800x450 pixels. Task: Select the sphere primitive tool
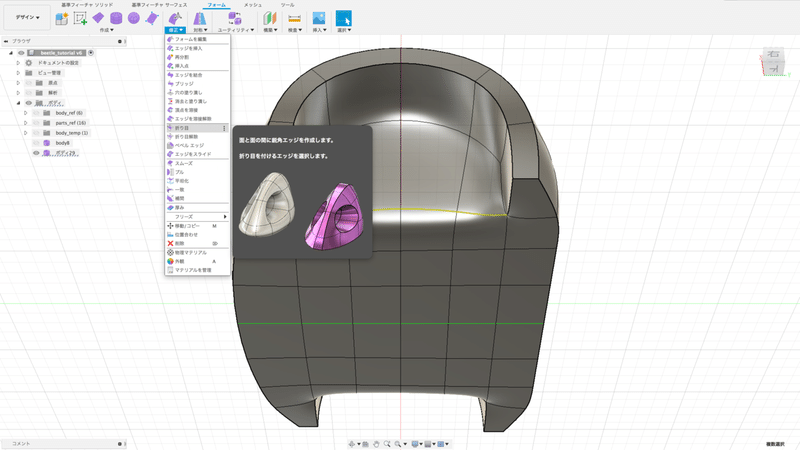(133, 18)
